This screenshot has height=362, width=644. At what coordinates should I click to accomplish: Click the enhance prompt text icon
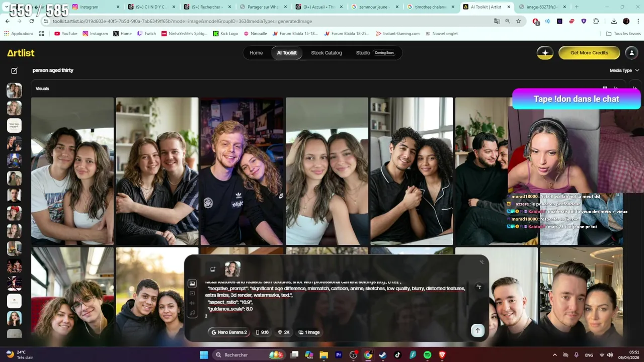point(478,287)
